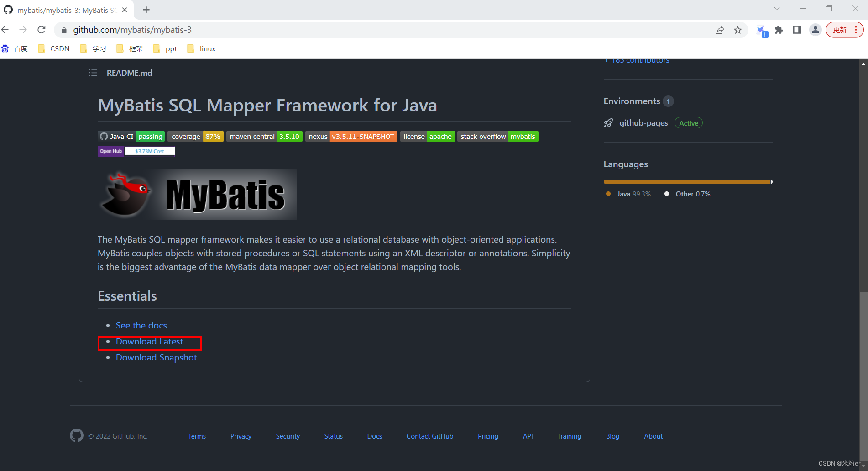Click the site lock icon in the address bar
This screenshot has width=868, height=471.
tap(64, 30)
